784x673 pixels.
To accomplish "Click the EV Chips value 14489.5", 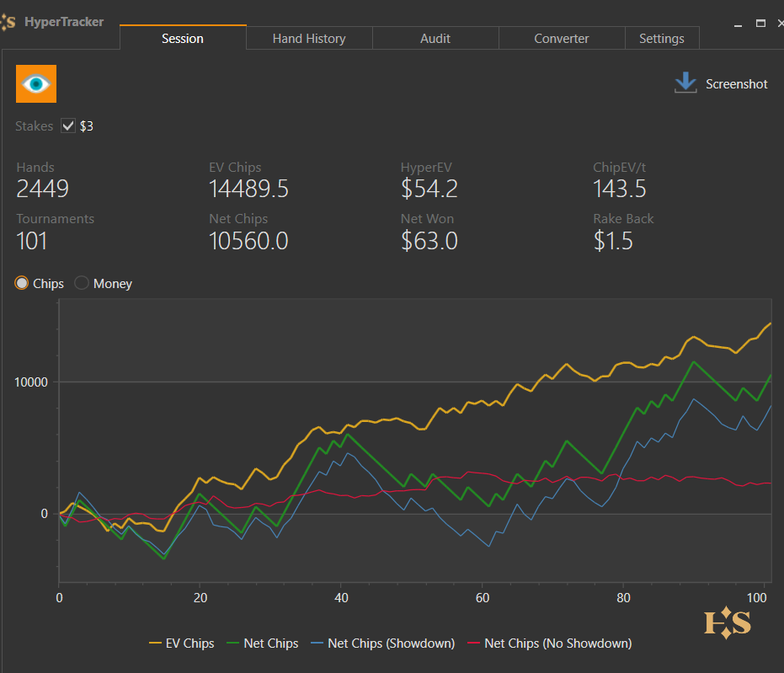I will pos(248,189).
